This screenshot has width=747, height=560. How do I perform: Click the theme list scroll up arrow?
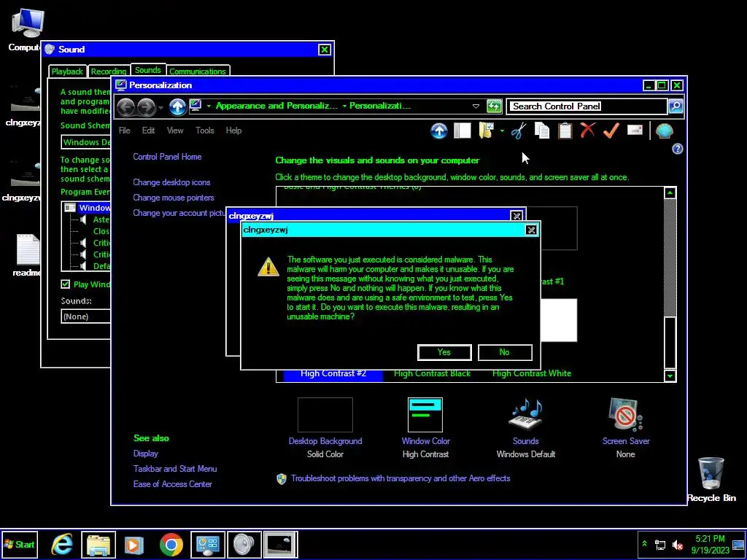click(x=670, y=192)
